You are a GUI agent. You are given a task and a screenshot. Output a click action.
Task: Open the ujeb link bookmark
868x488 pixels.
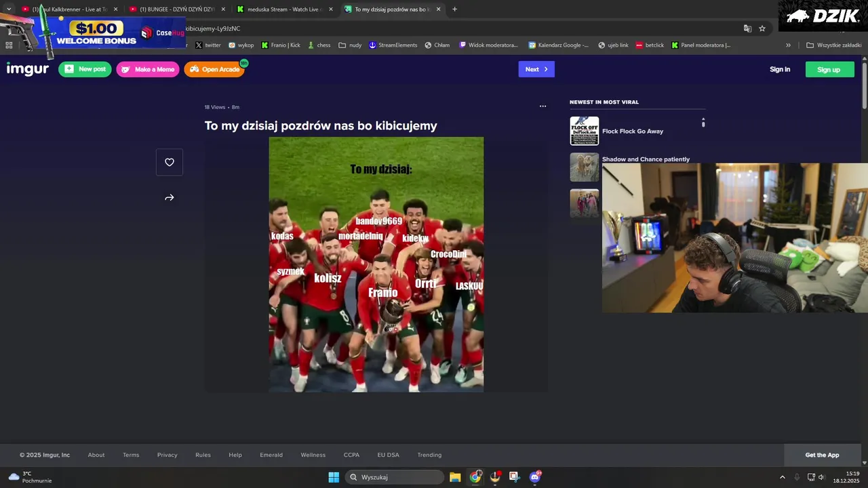[x=613, y=45]
